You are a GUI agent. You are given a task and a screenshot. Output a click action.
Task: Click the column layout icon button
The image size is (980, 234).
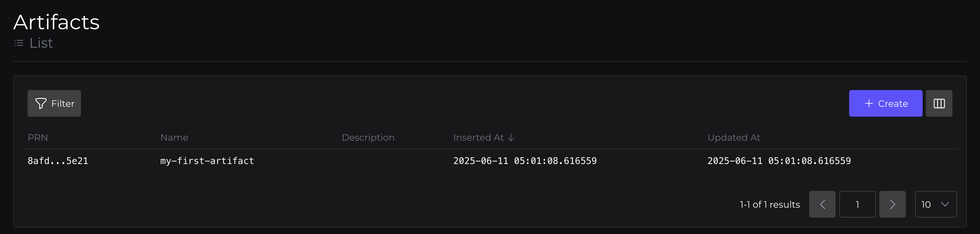coord(939,103)
